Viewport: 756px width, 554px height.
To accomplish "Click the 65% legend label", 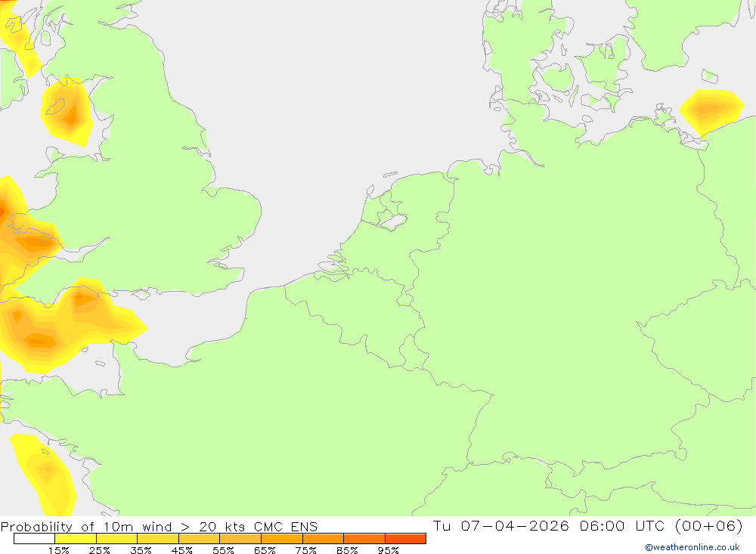I will pyautogui.click(x=265, y=550).
